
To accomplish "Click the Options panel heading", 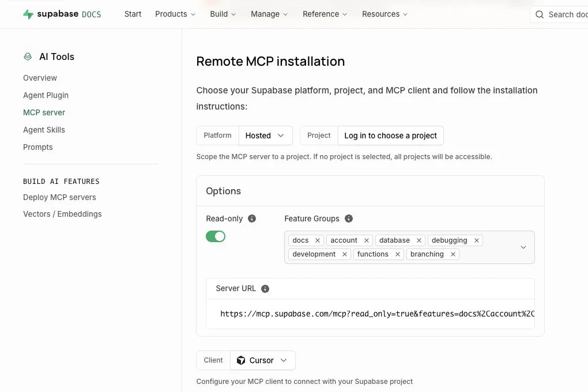I will pos(224,191).
